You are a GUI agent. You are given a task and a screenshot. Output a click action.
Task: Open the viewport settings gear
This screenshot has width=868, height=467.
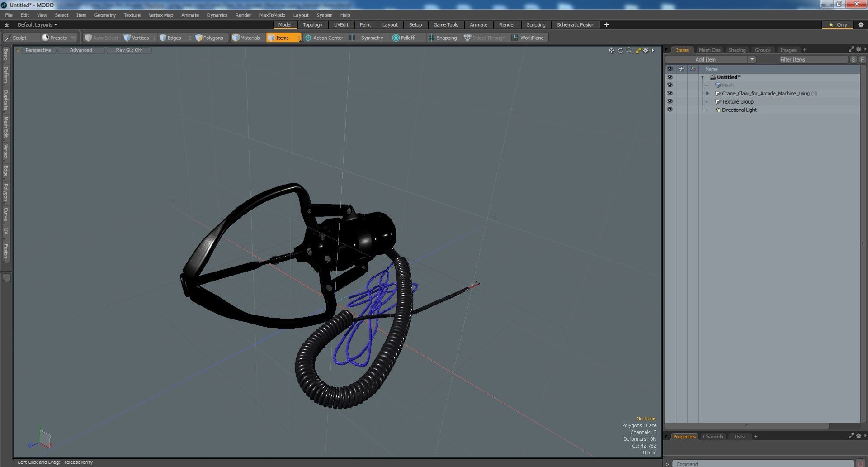coord(646,50)
